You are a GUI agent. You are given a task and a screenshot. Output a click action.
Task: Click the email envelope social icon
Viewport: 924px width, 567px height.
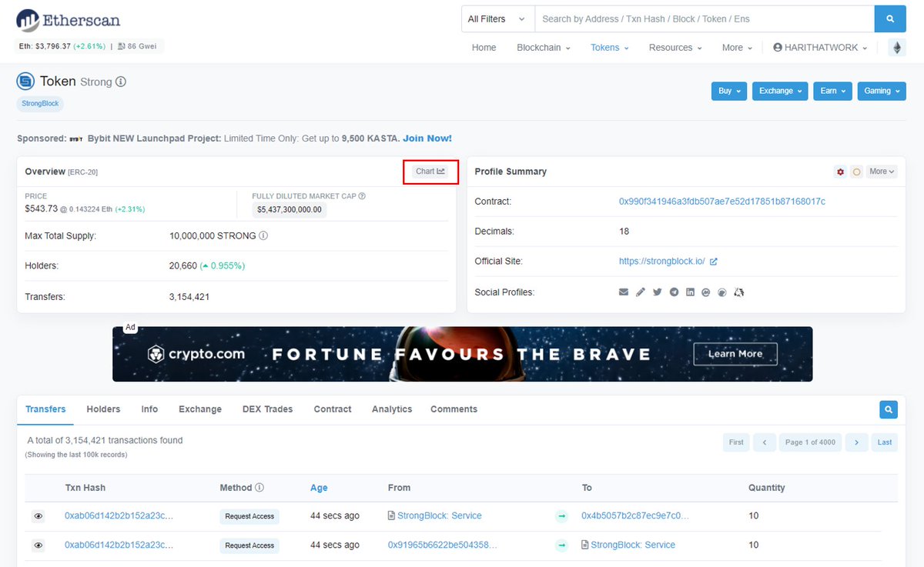(624, 292)
